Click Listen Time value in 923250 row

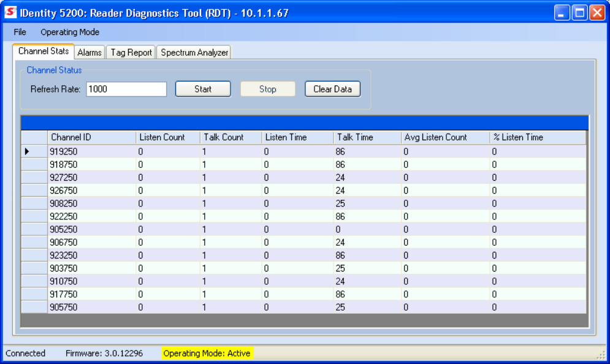click(x=297, y=255)
